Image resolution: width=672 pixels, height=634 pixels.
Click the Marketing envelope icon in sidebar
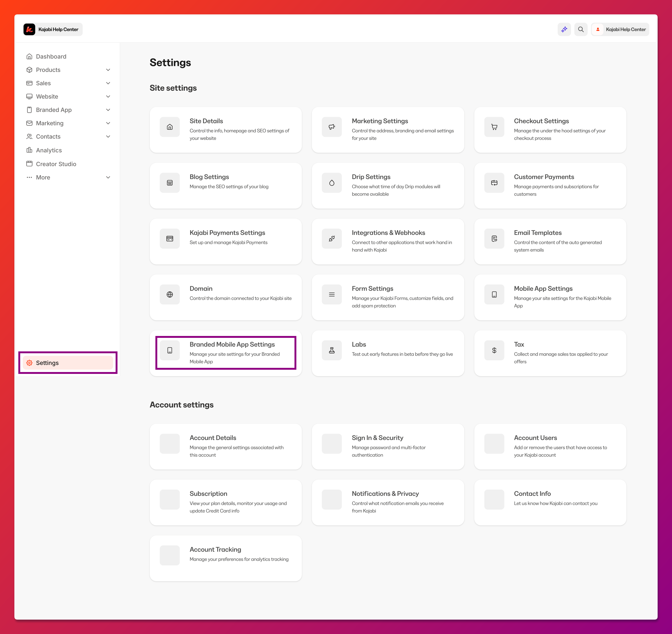[x=29, y=123]
